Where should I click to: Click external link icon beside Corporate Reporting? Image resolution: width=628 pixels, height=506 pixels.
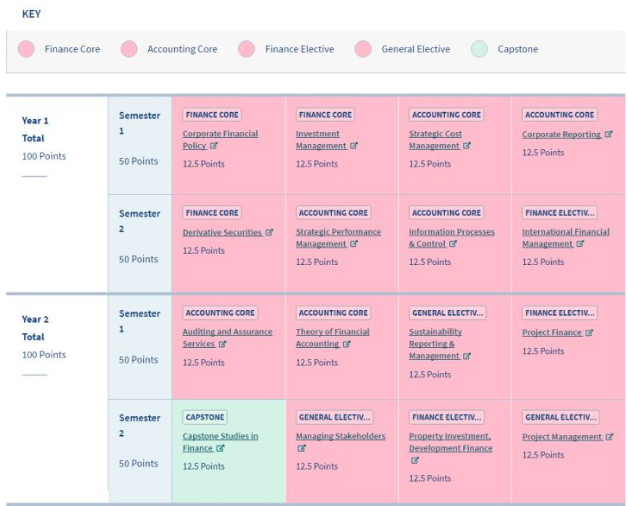608,134
